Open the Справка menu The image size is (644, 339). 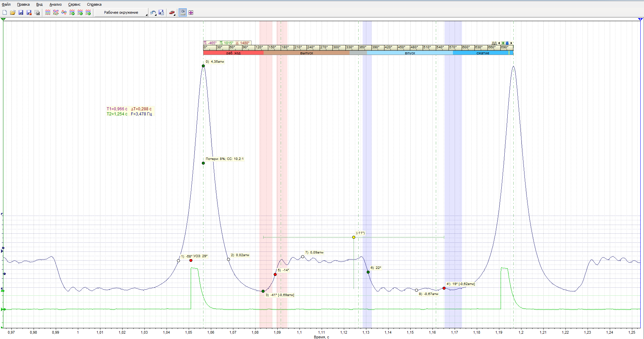[x=94, y=4]
